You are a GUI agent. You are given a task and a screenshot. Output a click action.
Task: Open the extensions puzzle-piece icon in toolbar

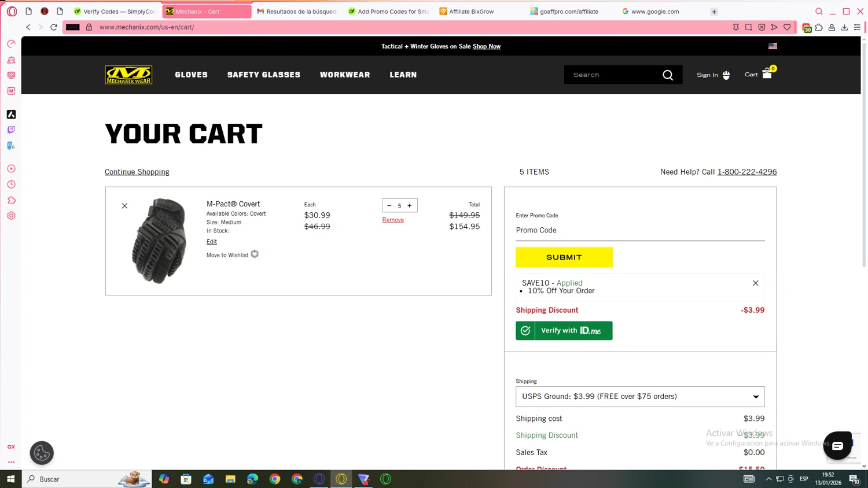click(x=819, y=27)
